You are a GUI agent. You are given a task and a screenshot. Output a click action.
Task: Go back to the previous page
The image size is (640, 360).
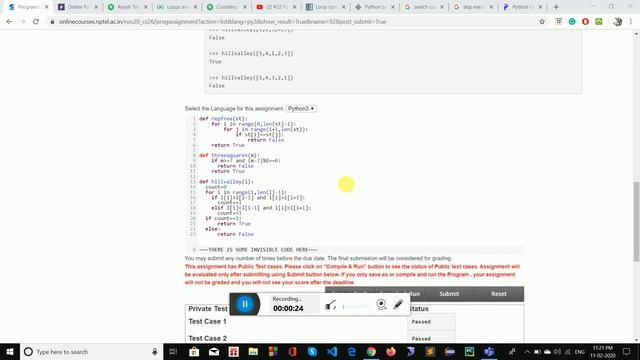coord(9,22)
